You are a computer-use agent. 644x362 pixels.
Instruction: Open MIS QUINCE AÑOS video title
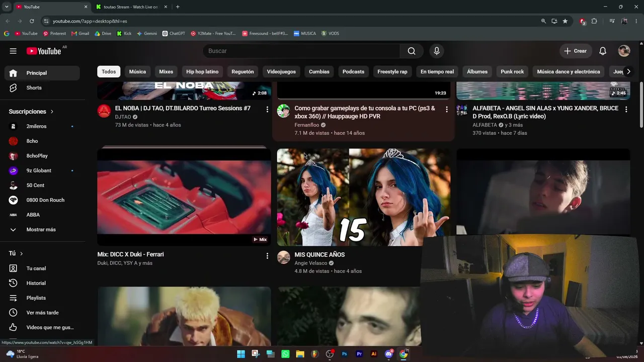tap(319, 255)
